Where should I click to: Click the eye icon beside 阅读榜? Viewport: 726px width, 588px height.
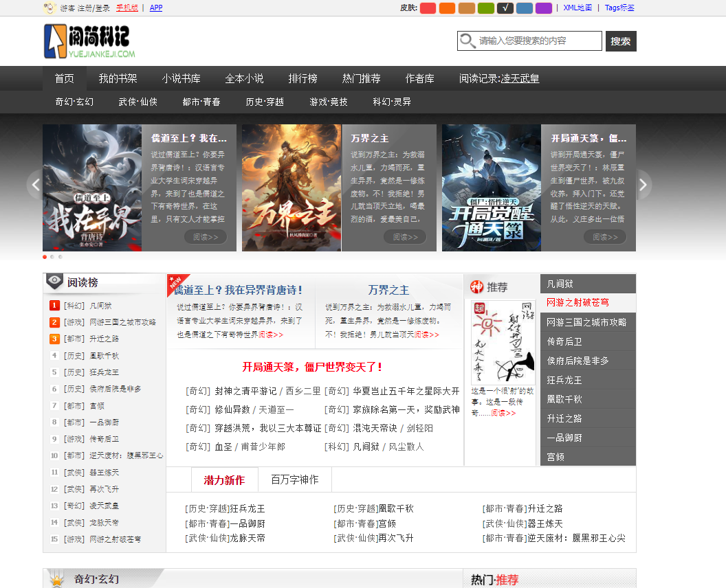(x=54, y=282)
